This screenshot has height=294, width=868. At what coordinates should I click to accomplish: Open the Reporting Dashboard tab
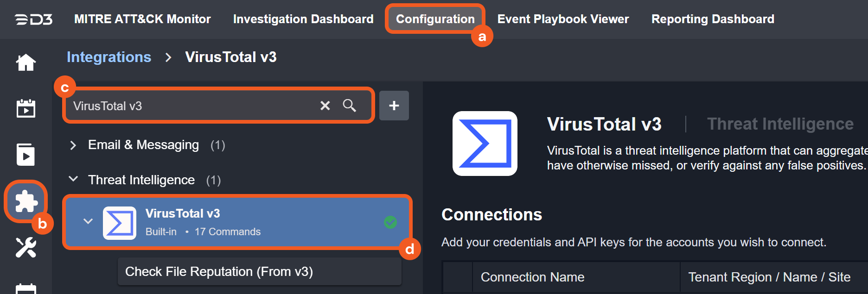(x=713, y=19)
